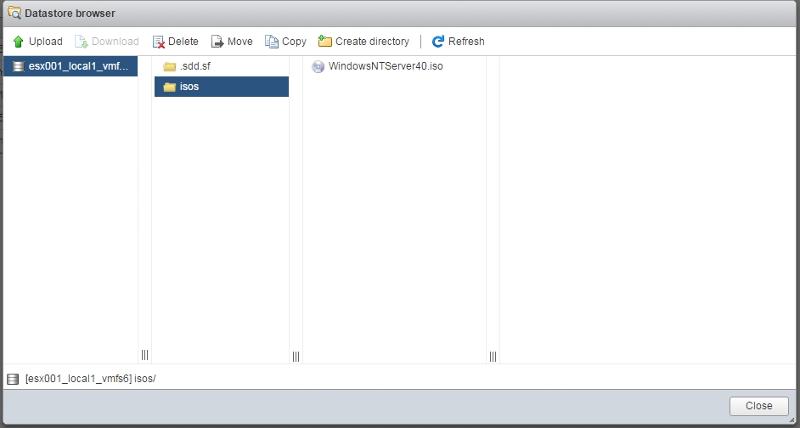800x428 pixels.
Task: Click the WindowsNTServer40.iso disc icon
Action: coord(318,67)
